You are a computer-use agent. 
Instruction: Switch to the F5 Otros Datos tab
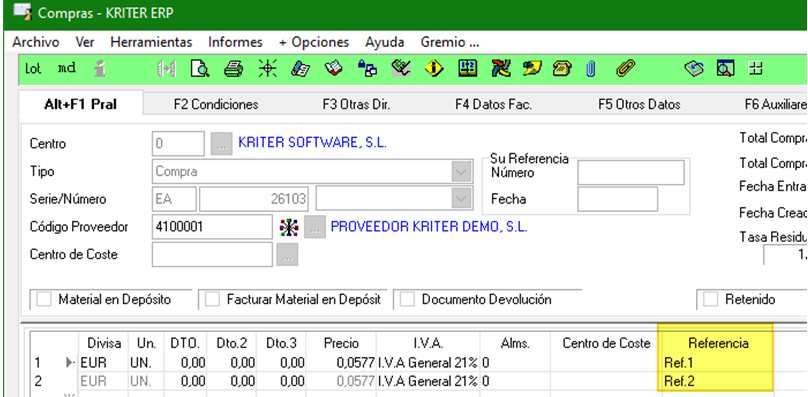tap(639, 105)
